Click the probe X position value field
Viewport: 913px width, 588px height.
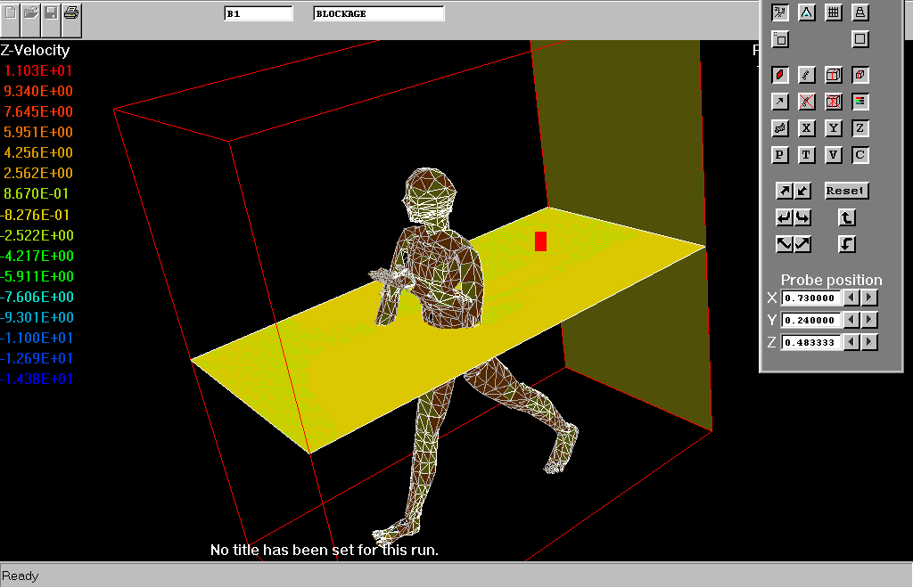tap(810, 298)
